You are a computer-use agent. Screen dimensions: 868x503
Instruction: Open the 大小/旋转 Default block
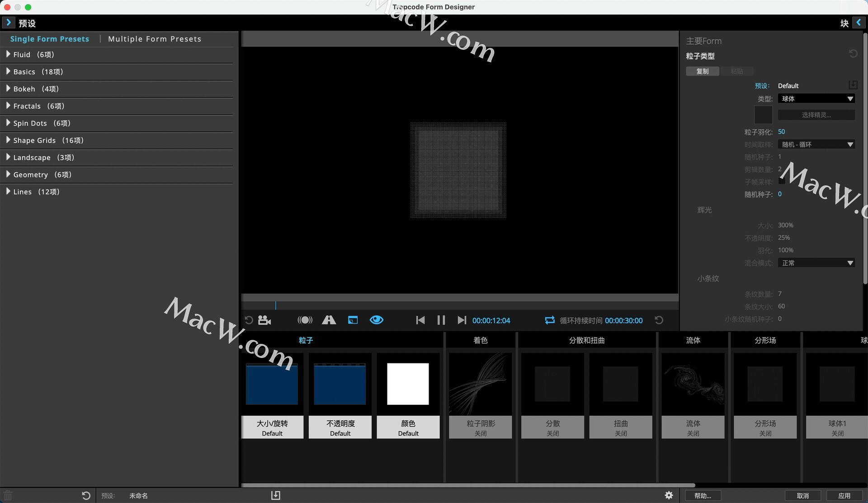pyautogui.click(x=272, y=395)
